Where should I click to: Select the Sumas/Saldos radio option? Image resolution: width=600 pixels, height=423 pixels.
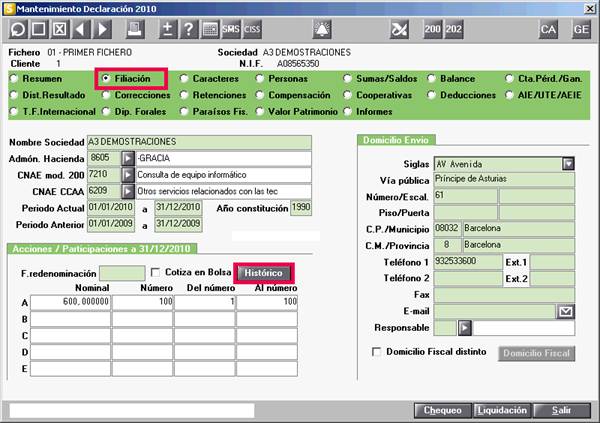(347, 78)
